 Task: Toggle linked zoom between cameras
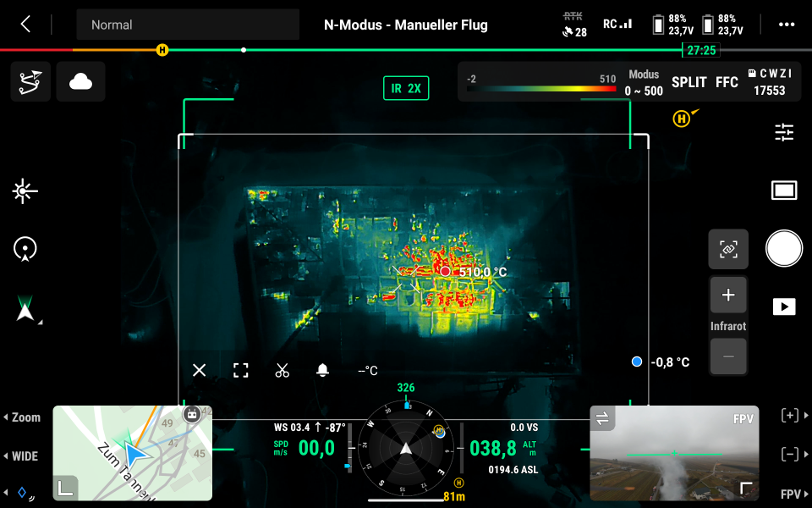click(727, 249)
